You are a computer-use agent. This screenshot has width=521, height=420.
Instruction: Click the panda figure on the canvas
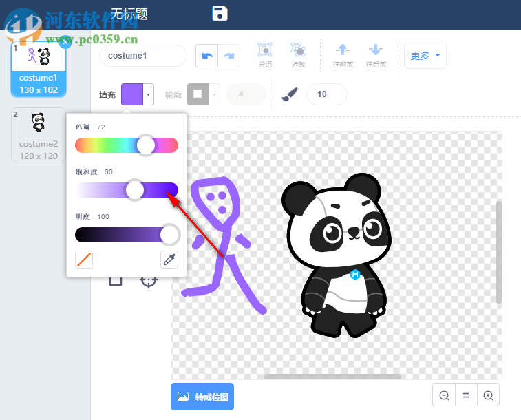click(x=337, y=255)
